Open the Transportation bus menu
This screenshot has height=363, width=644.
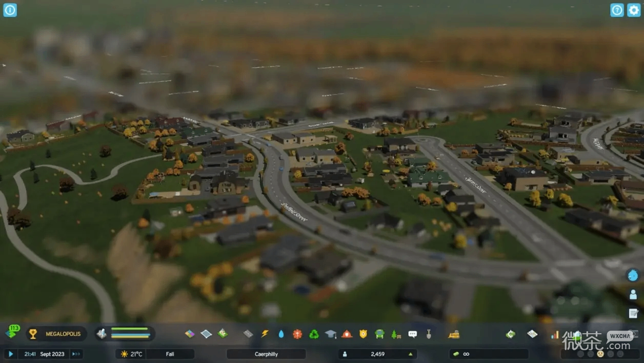coord(379,334)
